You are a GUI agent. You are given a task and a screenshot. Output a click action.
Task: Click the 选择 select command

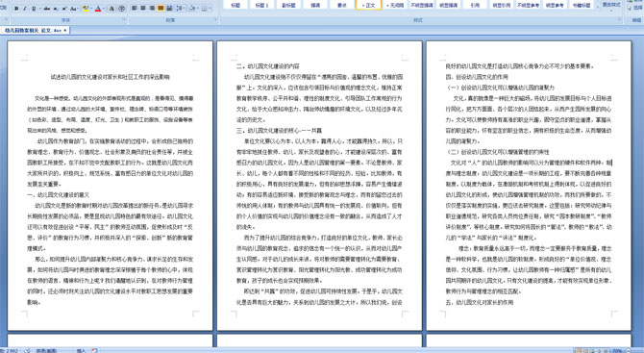(636, 8)
